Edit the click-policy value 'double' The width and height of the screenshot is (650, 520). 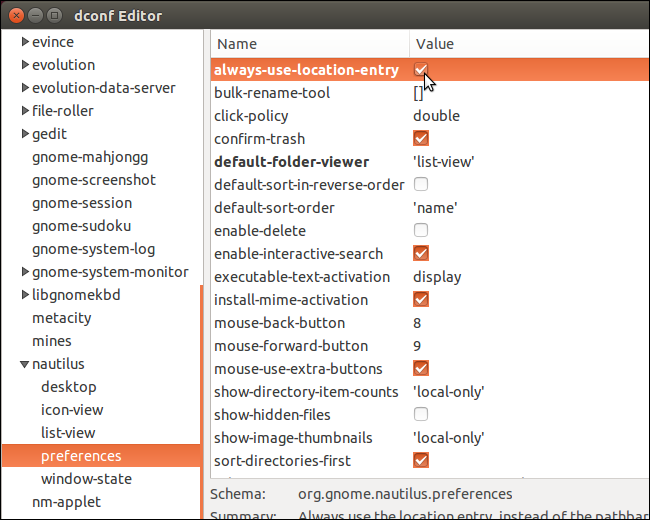coord(436,116)
